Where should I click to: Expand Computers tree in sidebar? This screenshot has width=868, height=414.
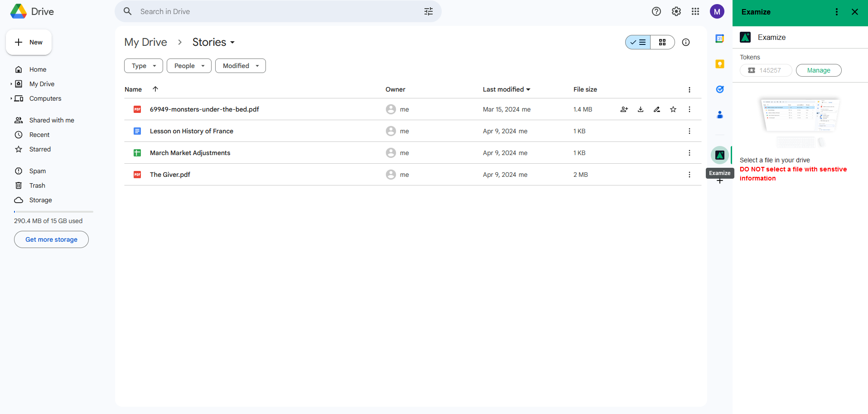pos(11,98)
